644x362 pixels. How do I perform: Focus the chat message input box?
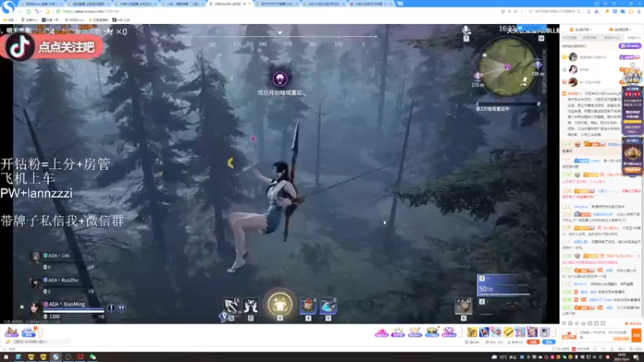point(605,335)
